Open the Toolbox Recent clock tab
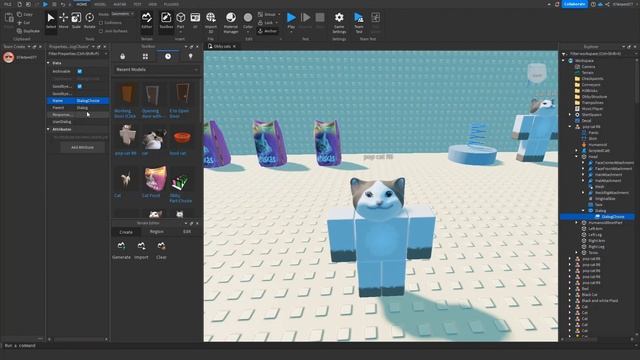The width and height of the screenshot is (640, 360). pos(168,56)
